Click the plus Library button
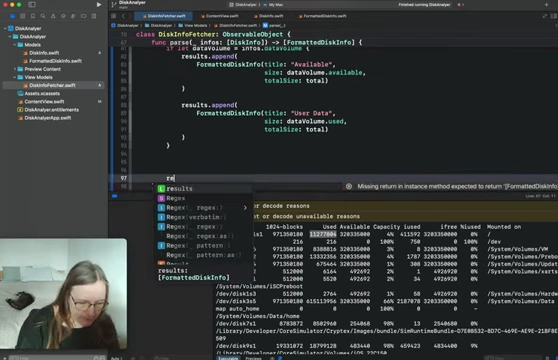 point(546,5)
